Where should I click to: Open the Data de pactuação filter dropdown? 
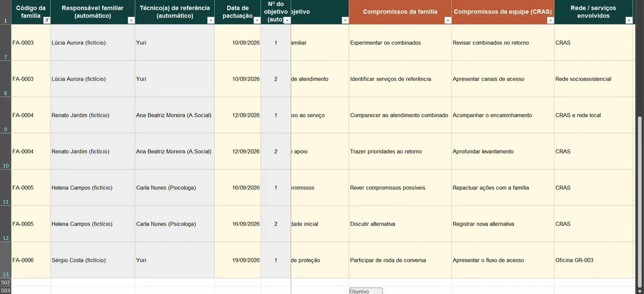tap(257, 21)
